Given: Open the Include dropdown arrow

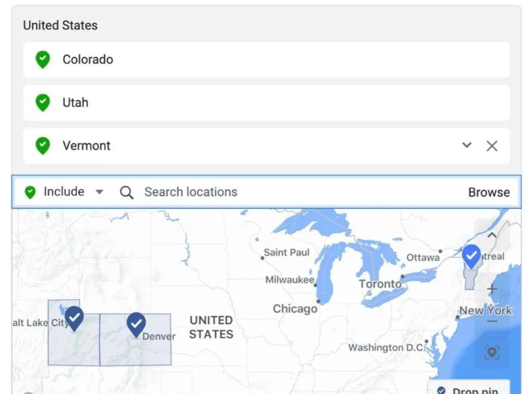Looking at the screenshot, I should [99, 192].
